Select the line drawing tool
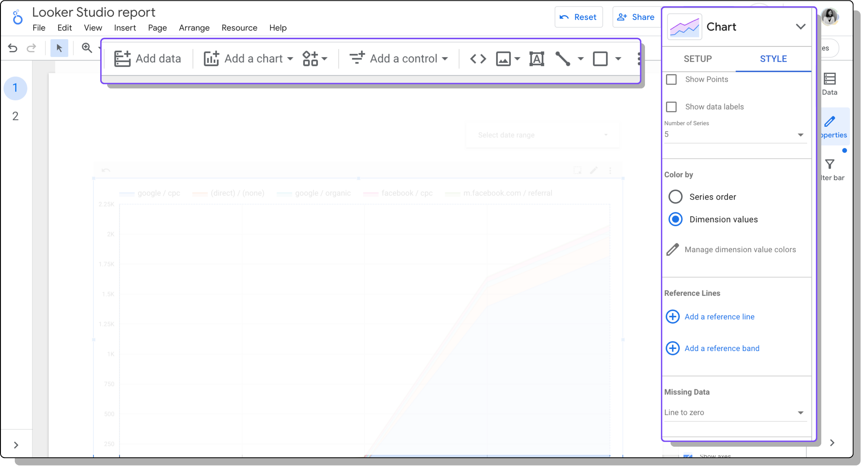Viewport: 868px width, 466px height. tap(562, 59)
